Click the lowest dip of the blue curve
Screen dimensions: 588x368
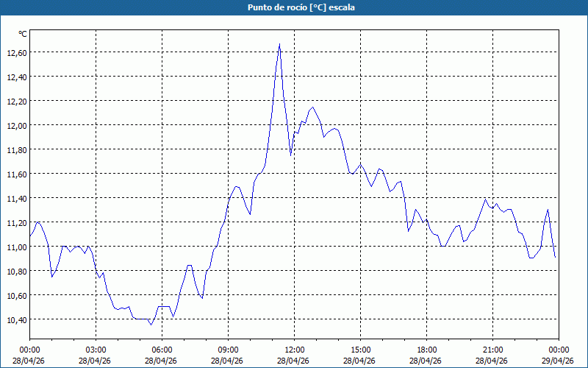[x=151, y=324]
